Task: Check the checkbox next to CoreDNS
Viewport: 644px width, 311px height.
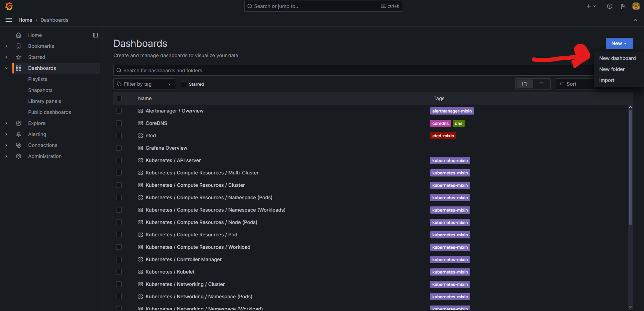Action: [x=119, y=123]
